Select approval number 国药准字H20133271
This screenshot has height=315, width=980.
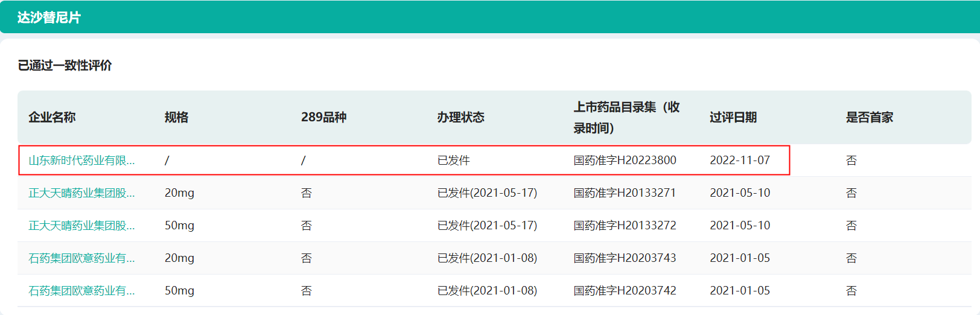click(625, 193)
